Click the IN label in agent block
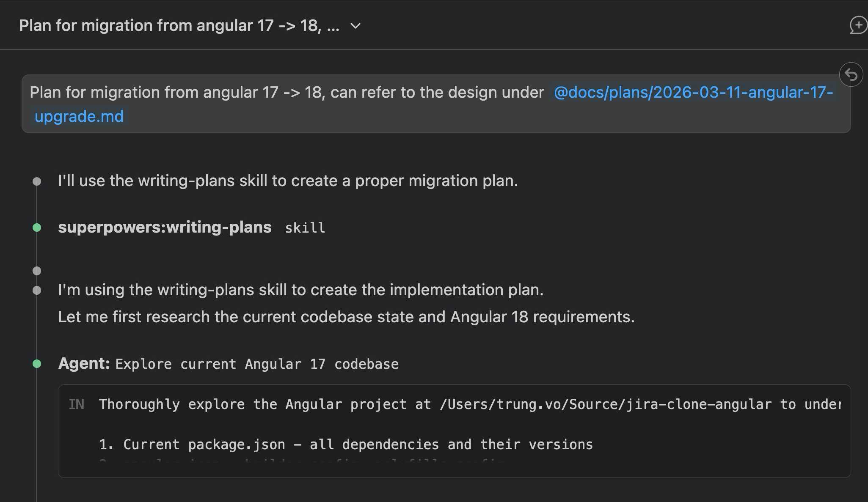Screen dimensions: 868x502 tap(76, 404)
